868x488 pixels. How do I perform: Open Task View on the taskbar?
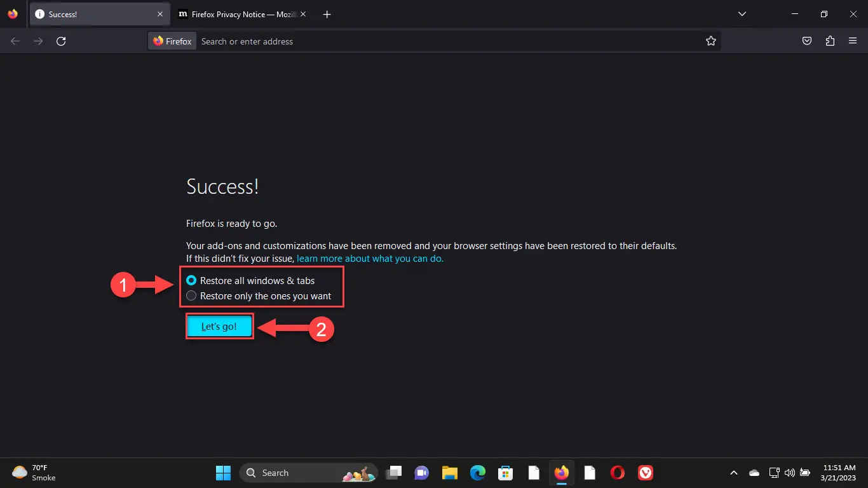395,473
